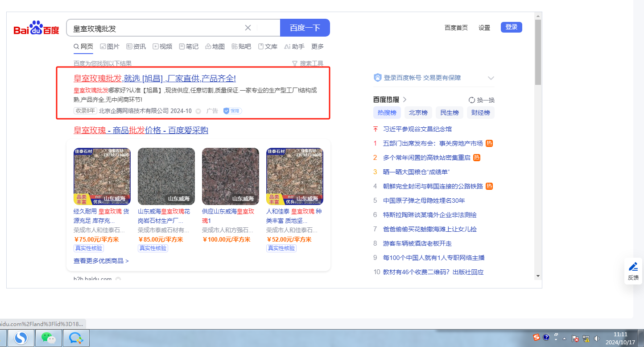Expand the 登录百度帐号 panel chevron
This screenshot has width=644, height=347.
(491, 78)
